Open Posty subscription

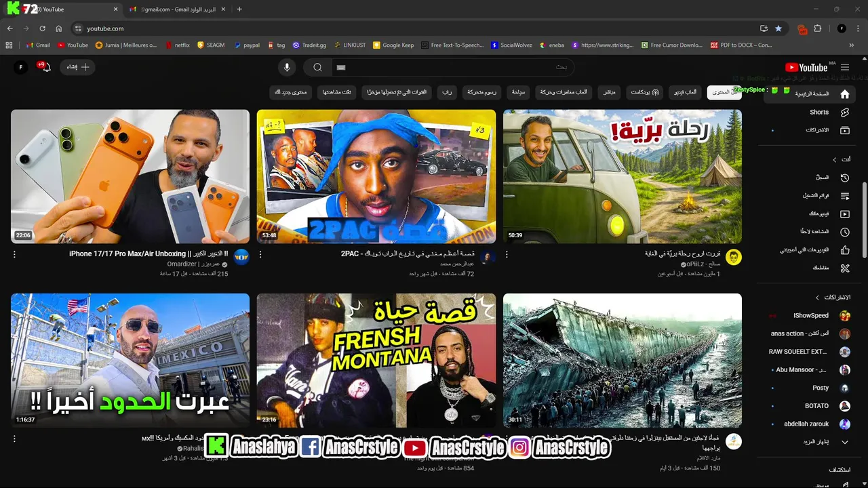(x=809, y=388)
